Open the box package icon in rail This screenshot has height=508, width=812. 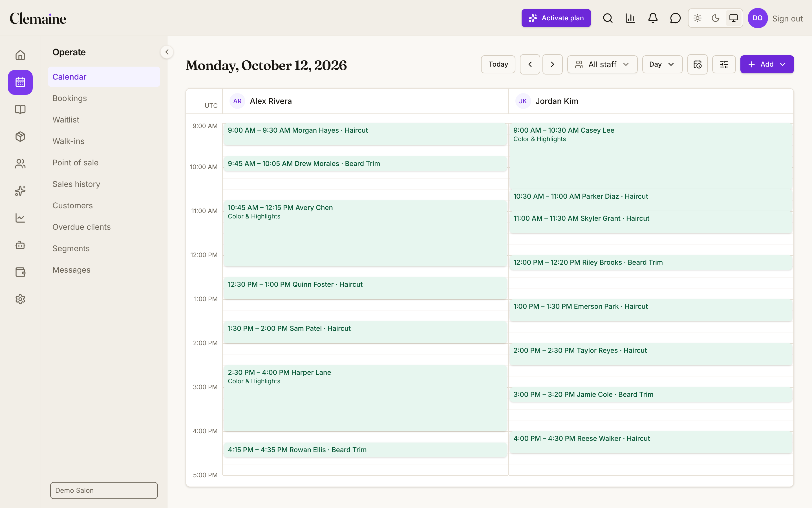point(20,136)
